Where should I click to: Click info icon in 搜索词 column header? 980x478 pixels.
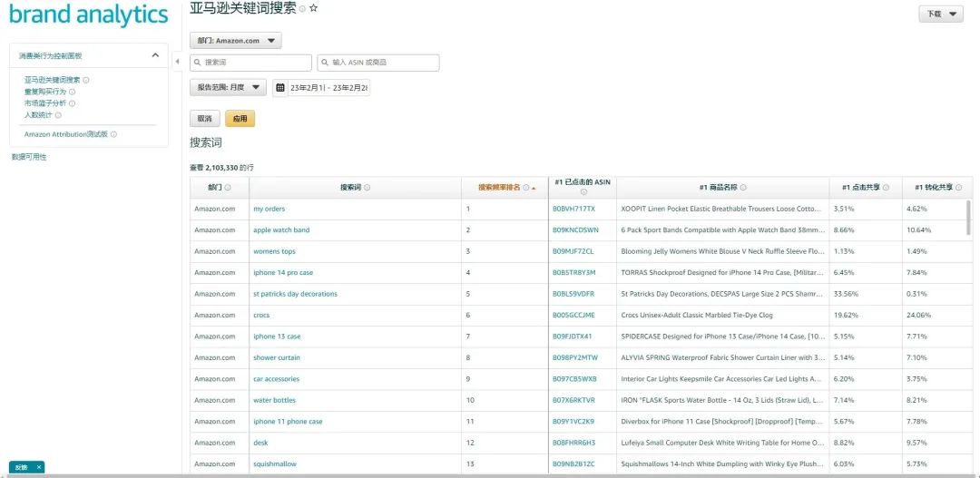[x=367, y=188]
